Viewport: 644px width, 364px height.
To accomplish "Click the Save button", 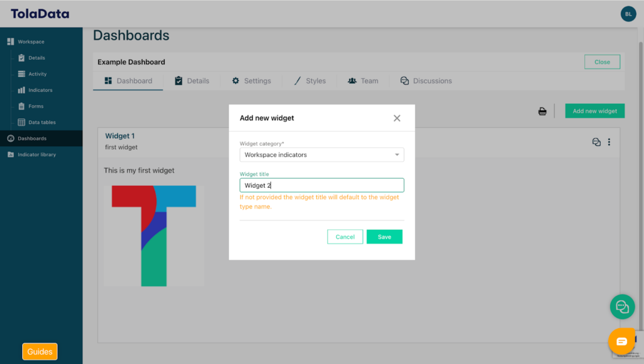I will point(384,237).
